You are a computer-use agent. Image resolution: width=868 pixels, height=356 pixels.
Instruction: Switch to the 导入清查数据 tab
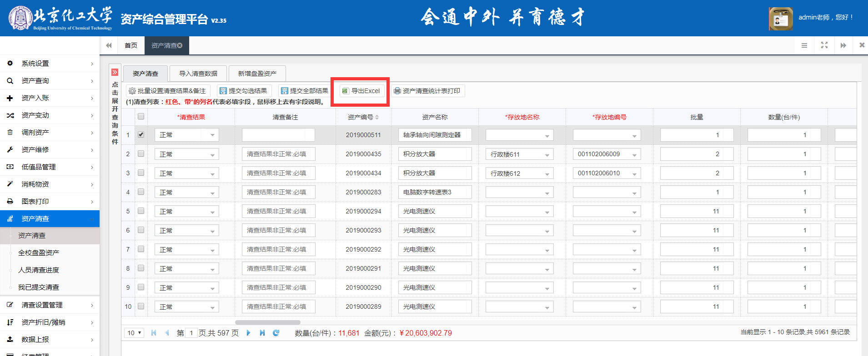pyautogui.click(x=198, y=74)
